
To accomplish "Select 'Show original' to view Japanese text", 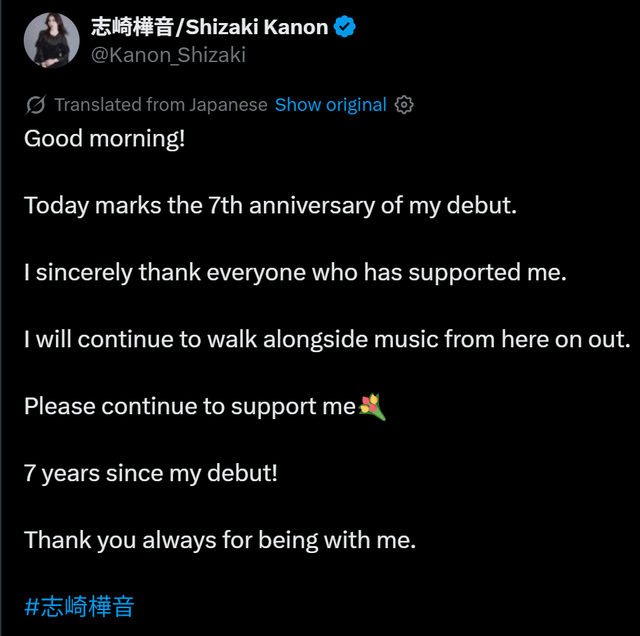I will 330,105.
